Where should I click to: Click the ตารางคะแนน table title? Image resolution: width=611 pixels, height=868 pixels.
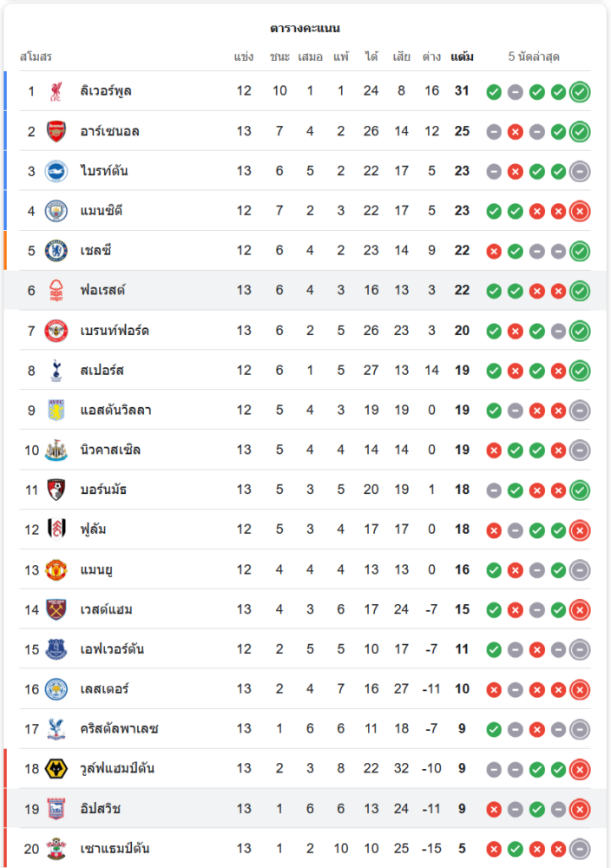click(x=305, y=29)
